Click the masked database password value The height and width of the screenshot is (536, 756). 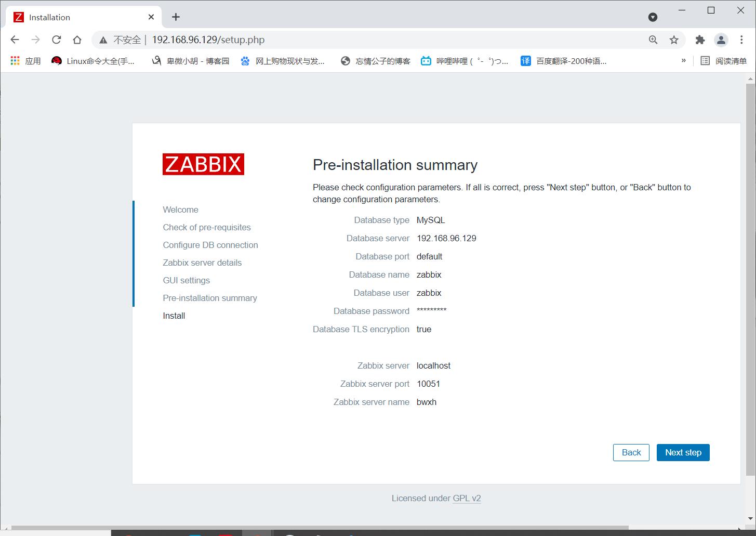pos(431,310)
